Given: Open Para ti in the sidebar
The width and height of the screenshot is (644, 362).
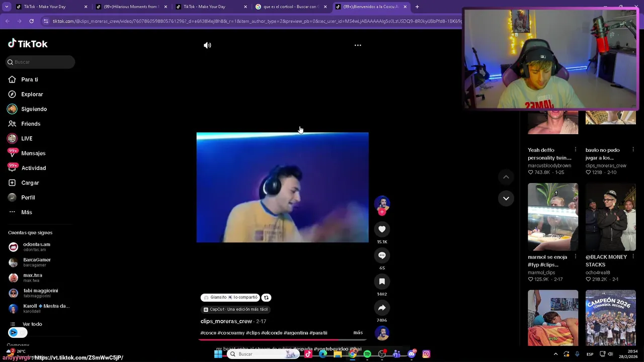Looking at the screenshot, I should point(29,79).
